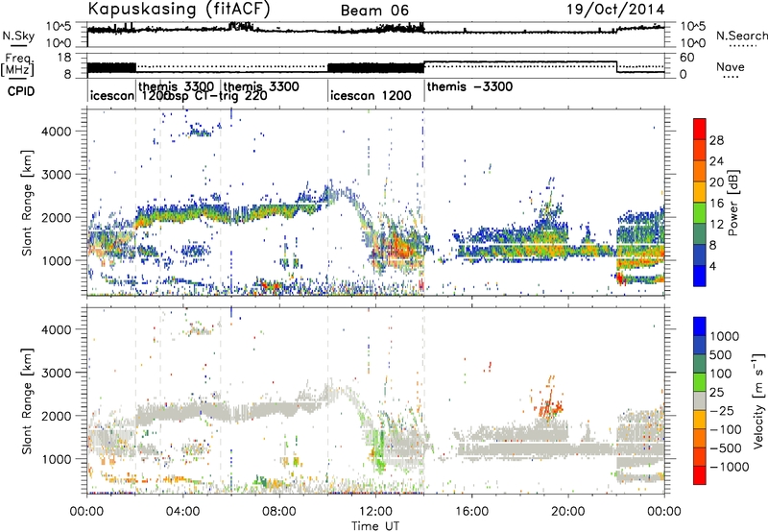This screenshot has width=768, height=532.
Task: Click the '20:00' time axis tick
Action: (568, 512)
